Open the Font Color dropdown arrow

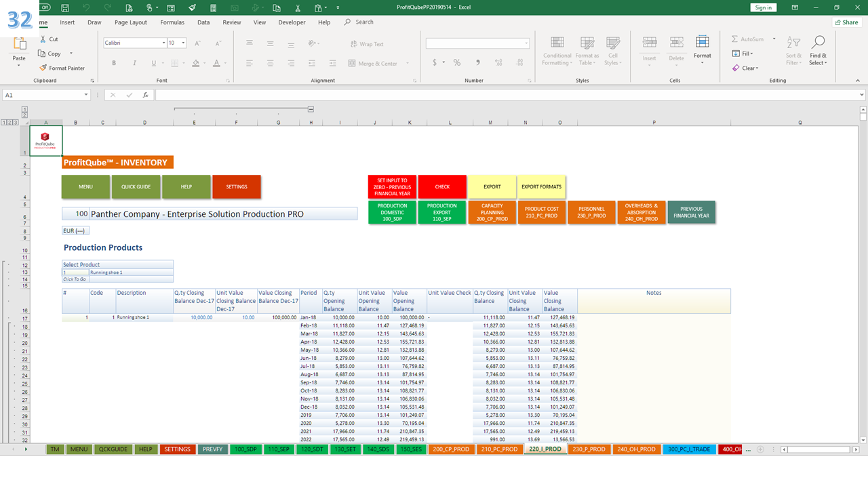[225, 63]
